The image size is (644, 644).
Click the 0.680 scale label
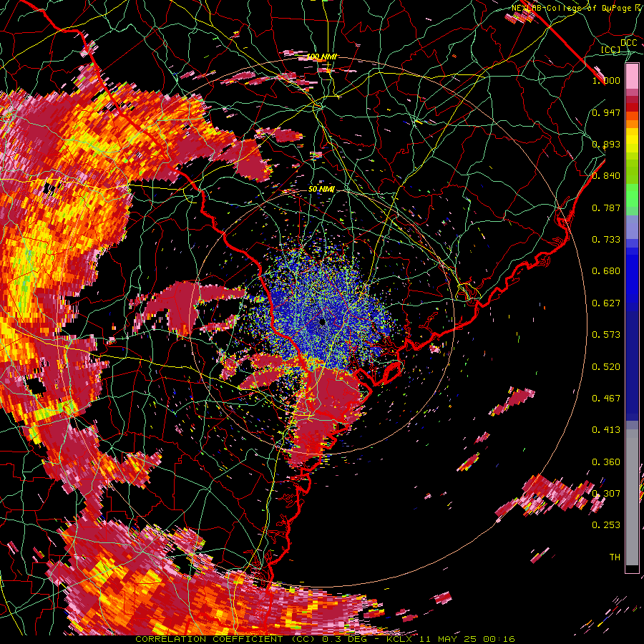tap(606, 270)
